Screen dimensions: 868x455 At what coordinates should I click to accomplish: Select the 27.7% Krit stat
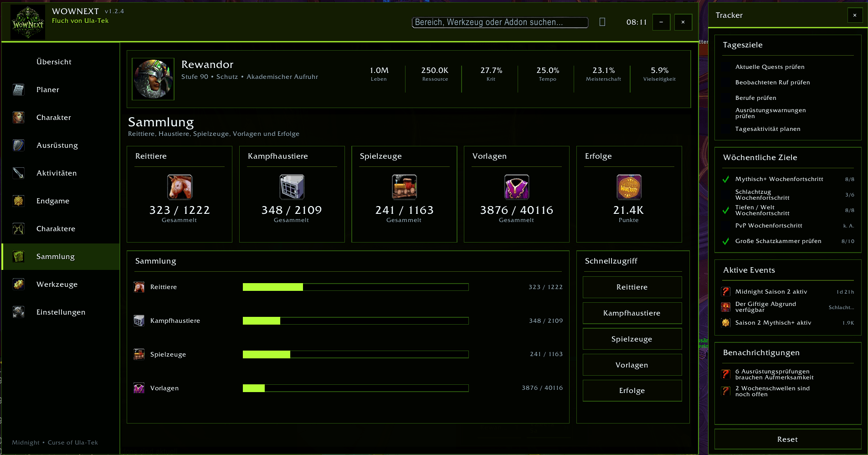click(x=491, y=74)
